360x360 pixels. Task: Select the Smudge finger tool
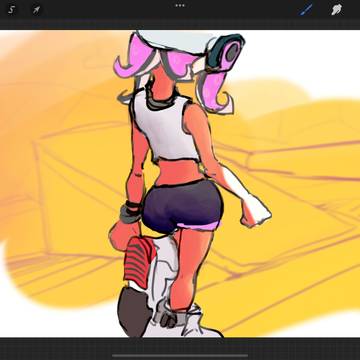pyautogui.click(x=336, y=10)
